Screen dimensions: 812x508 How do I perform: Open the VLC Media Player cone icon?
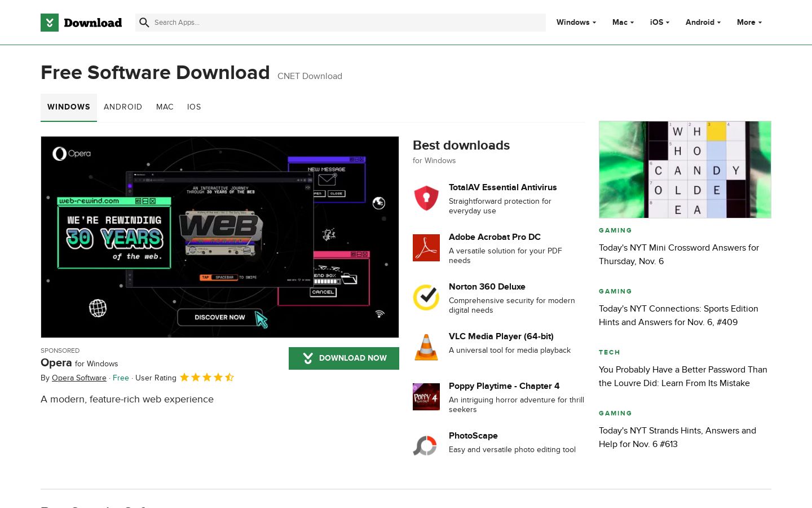[426, 347]
